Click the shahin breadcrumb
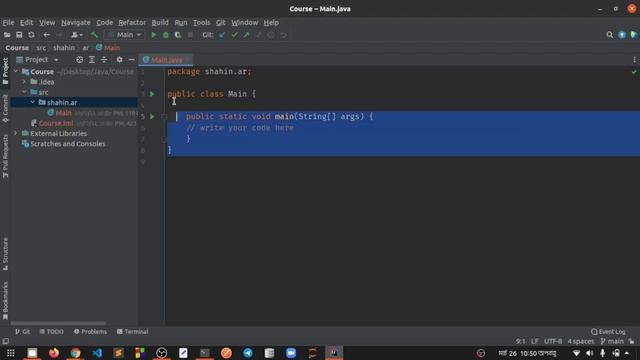 [x=64, y=48]
